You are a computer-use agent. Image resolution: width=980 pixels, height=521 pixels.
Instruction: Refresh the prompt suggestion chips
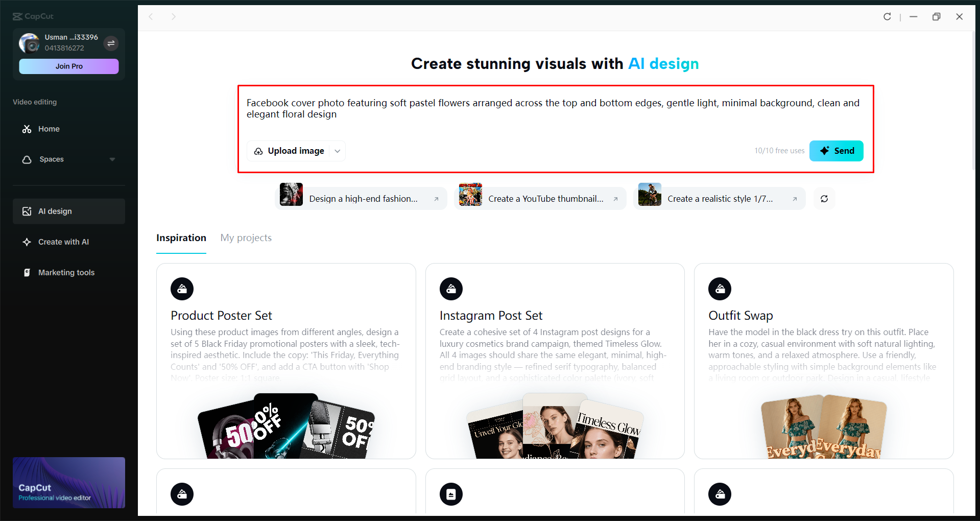point(824,198)
